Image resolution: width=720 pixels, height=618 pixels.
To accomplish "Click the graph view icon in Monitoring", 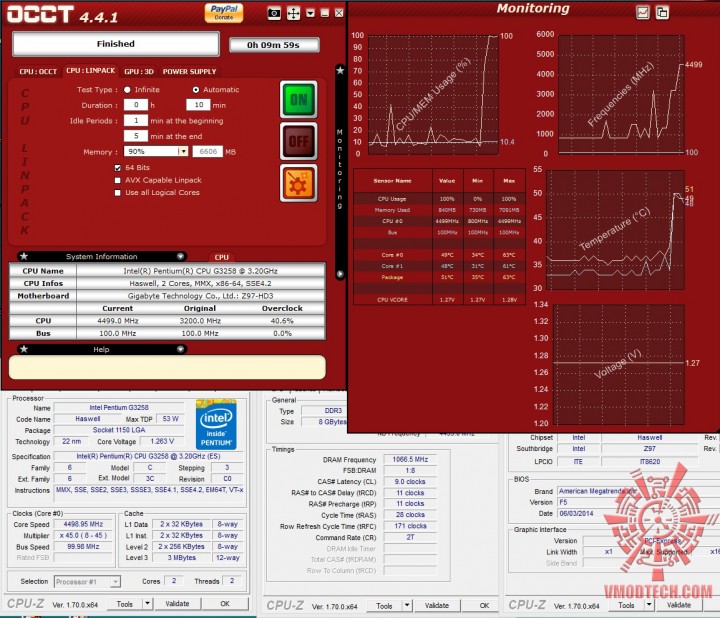I will [x=643, y=12].
